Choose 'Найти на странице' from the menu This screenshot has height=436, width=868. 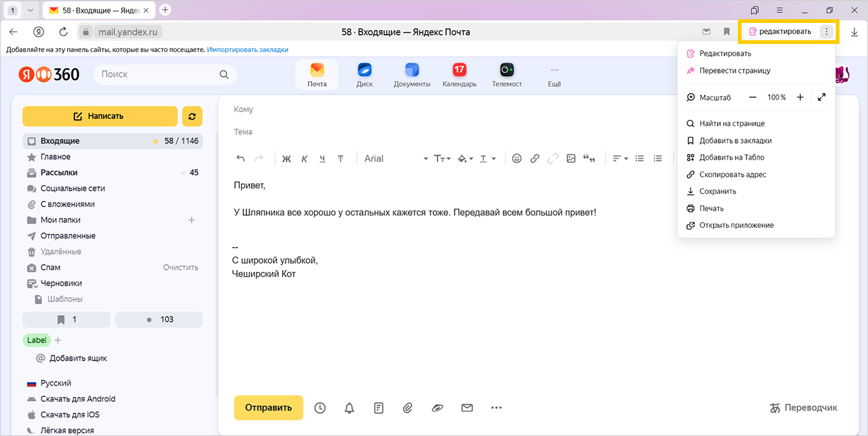tap(732, 123)
